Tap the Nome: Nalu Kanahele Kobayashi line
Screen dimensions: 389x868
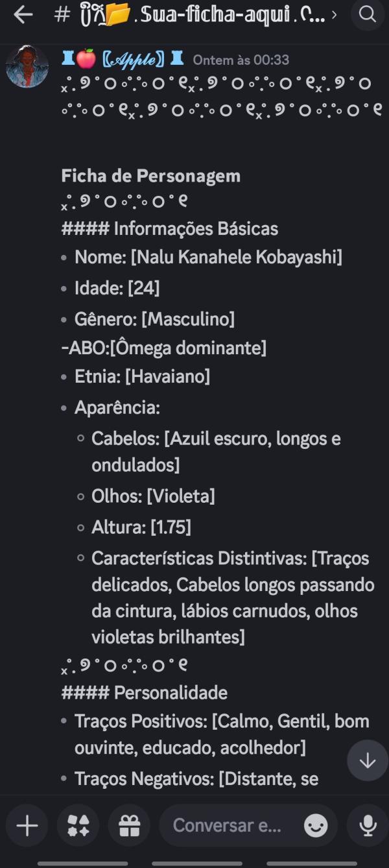[x=208, y=257]
